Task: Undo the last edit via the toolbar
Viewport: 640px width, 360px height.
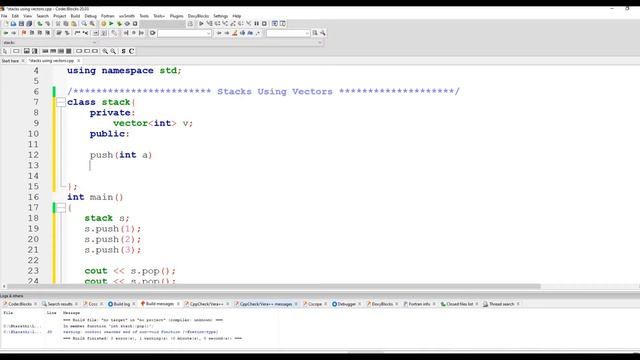Action: pyautogui.click(x=40, y=24)
